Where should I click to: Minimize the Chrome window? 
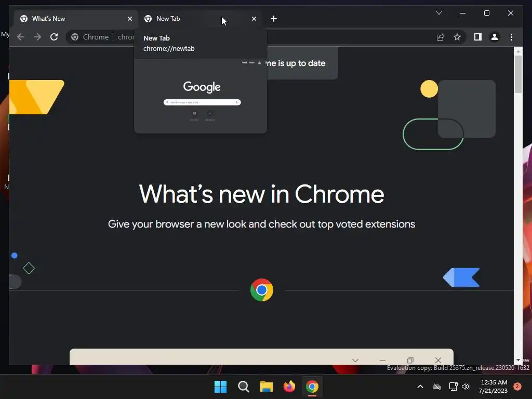point(463,13)
